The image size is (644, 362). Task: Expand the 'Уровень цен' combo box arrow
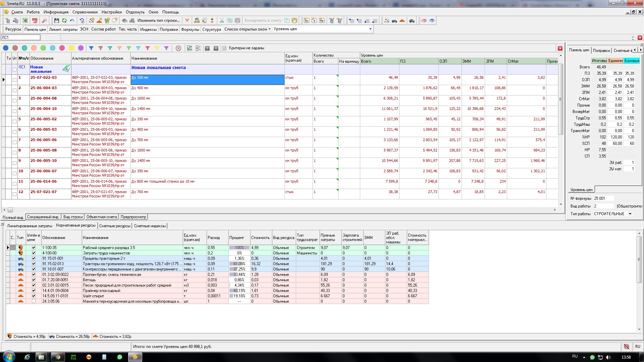click(370, 29)
